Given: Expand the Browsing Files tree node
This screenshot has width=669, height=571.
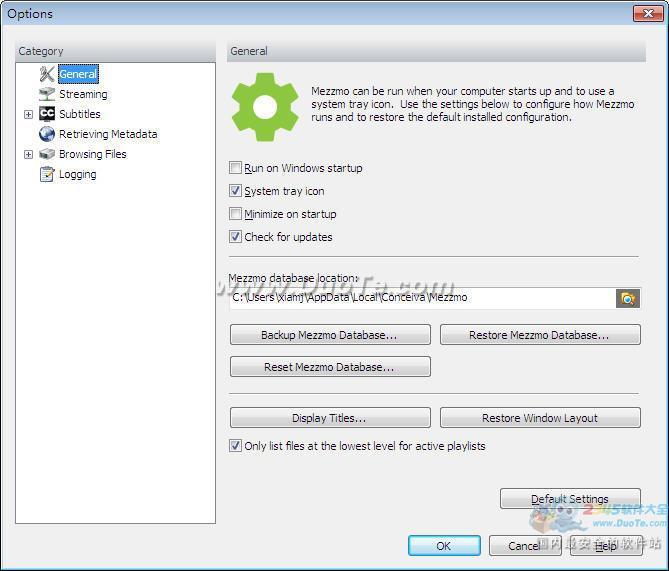Looking at the screenshot, I should [28, 154].
